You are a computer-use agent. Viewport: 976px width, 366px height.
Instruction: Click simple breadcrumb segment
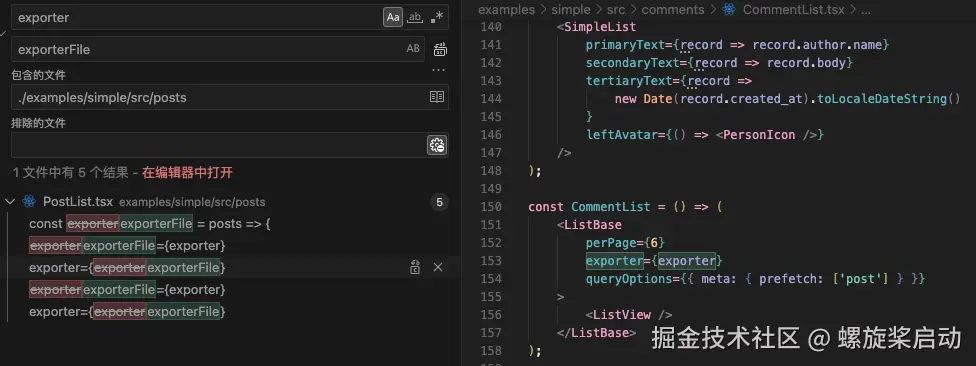point(571,9)
